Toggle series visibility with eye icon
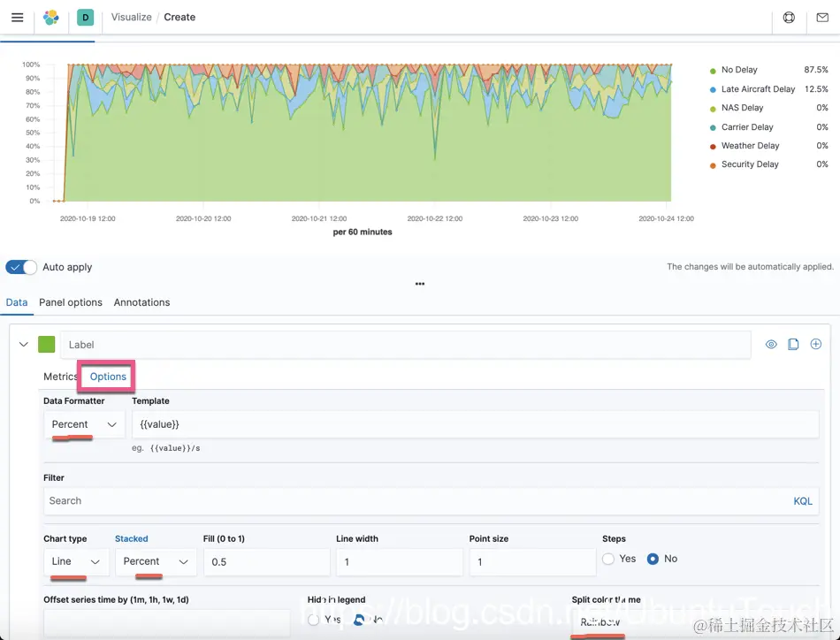 (771, 345)
